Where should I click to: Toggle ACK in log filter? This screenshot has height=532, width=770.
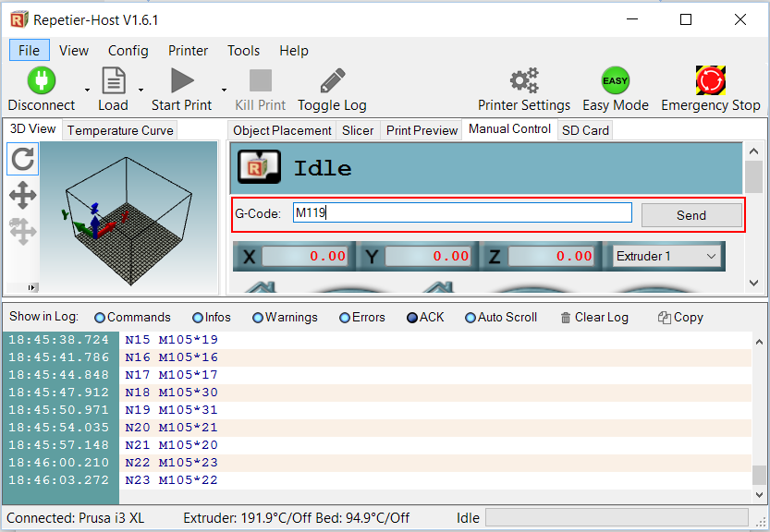pyautogui.click(x=425, y=318)
